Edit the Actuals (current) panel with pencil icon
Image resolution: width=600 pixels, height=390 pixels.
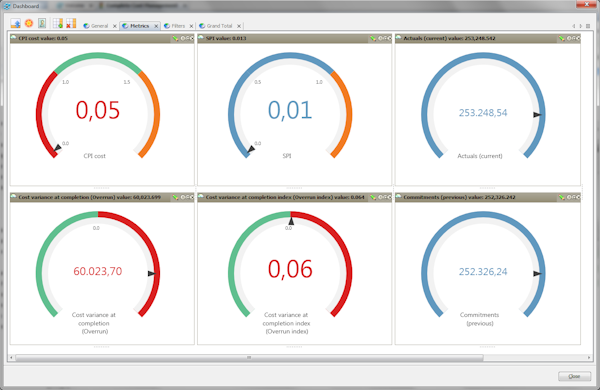pyautogui.click(x=561, y=38)
